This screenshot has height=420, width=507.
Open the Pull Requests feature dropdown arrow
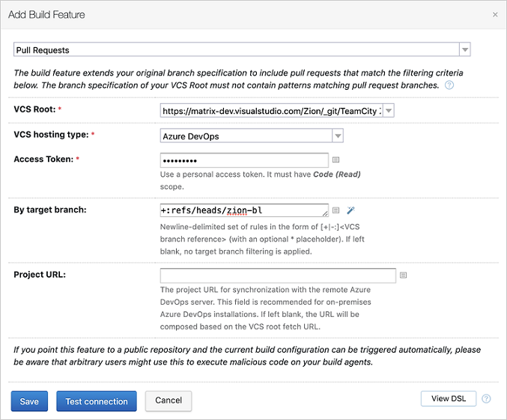[x=464, y=50]
